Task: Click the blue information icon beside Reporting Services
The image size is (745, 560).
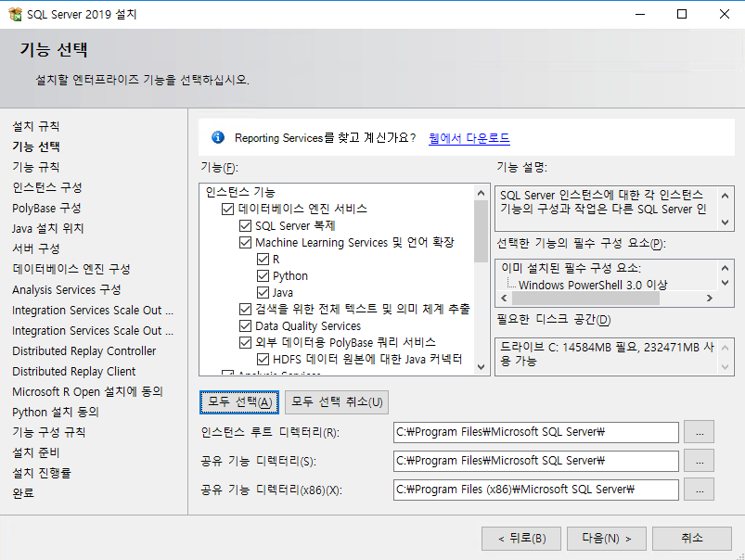Action: pyautogui.click(x=218, y=137)
